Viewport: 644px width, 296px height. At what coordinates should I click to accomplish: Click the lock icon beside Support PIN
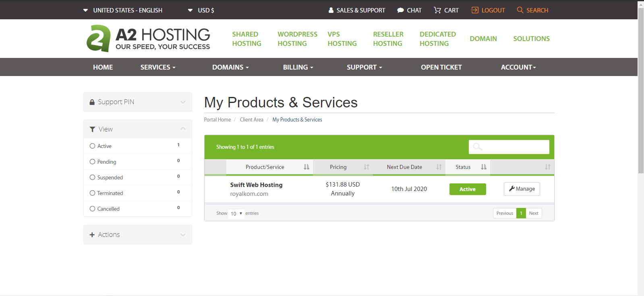(x=92, y=102)
